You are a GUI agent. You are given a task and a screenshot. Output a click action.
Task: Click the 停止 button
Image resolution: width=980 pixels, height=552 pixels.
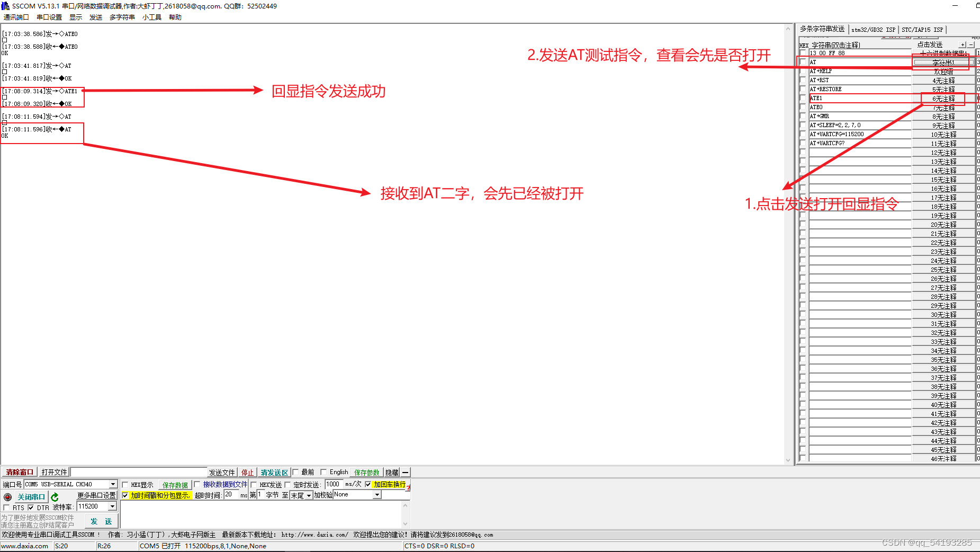click(x=248, y=472)
